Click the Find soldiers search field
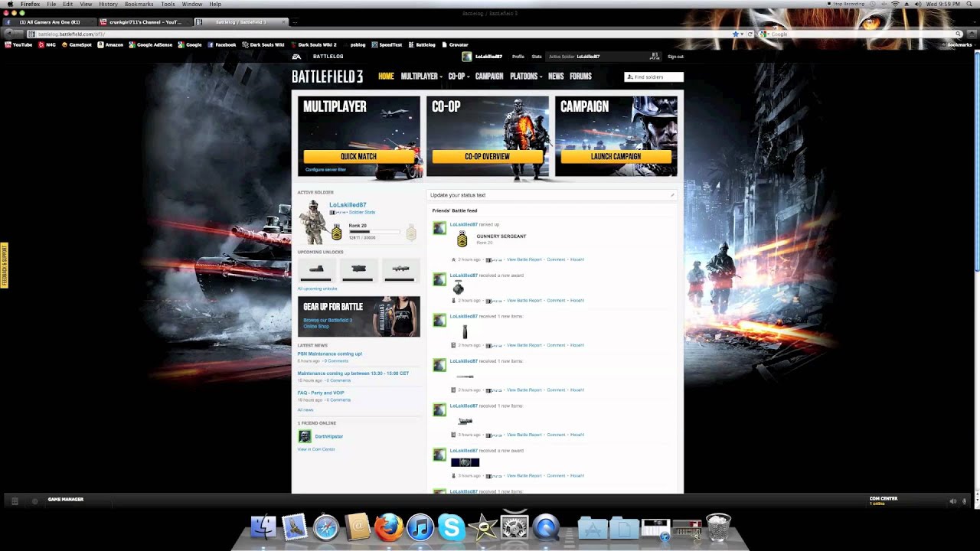 (654, 77)
